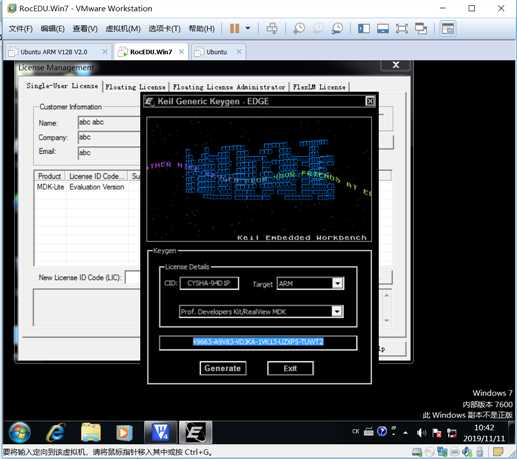517x459 pixels.
Task: Switch to Keil uVision4 taskbar icon
Action: click(160, 433)
